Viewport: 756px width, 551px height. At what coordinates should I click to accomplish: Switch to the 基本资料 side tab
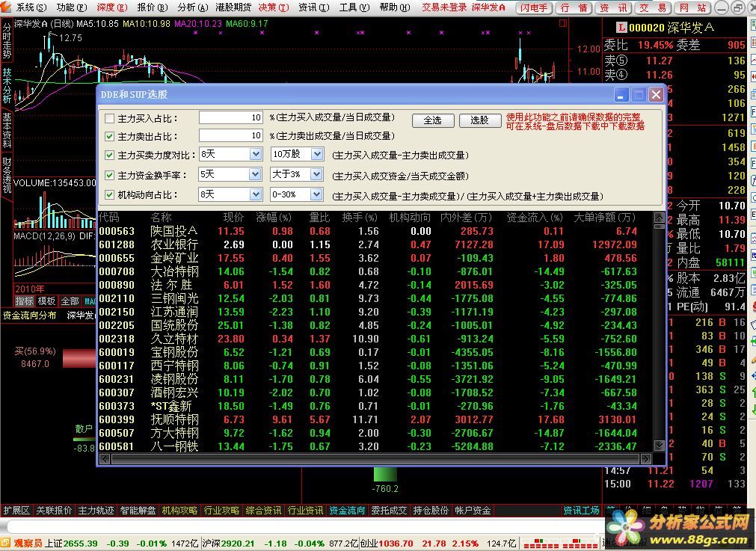7,130
